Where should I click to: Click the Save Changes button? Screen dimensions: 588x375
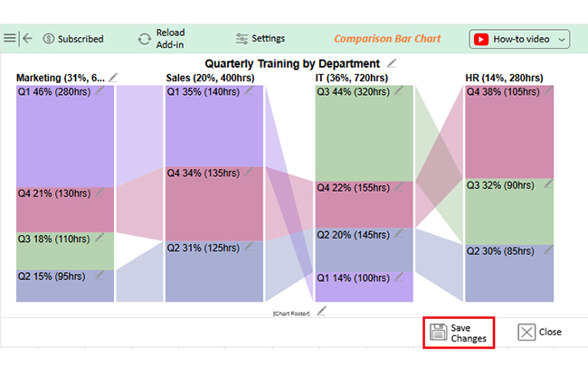460,332
